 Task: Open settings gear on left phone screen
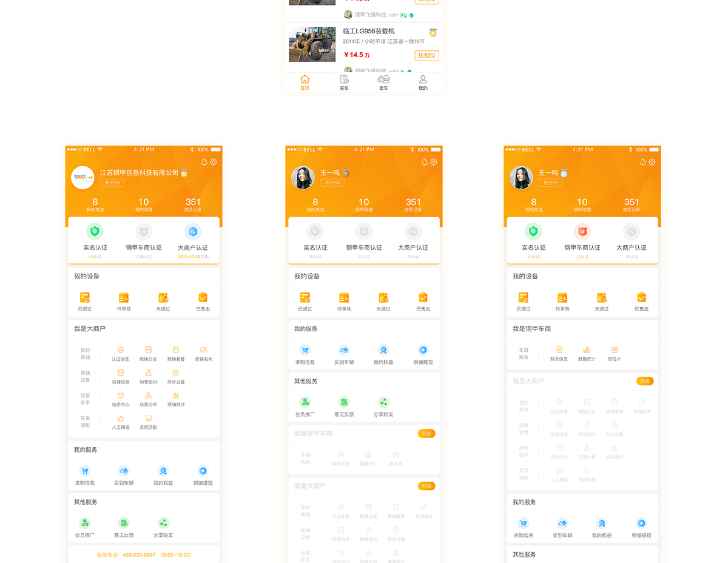click(x=214, y=162)
